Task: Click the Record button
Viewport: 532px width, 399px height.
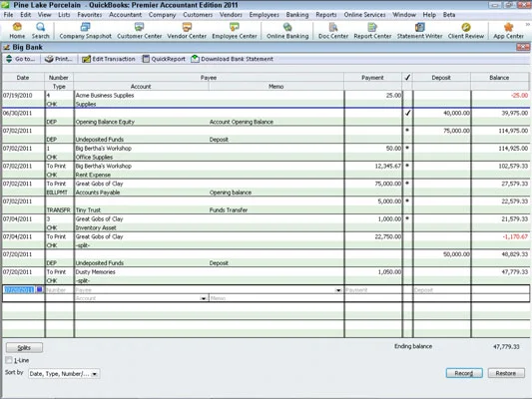Action: [464, 373]
